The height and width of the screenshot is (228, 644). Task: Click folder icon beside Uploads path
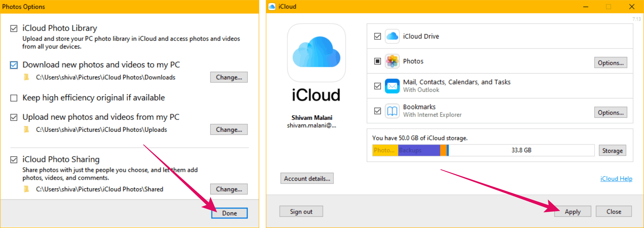pyautogui.click(x=26, y=129)
